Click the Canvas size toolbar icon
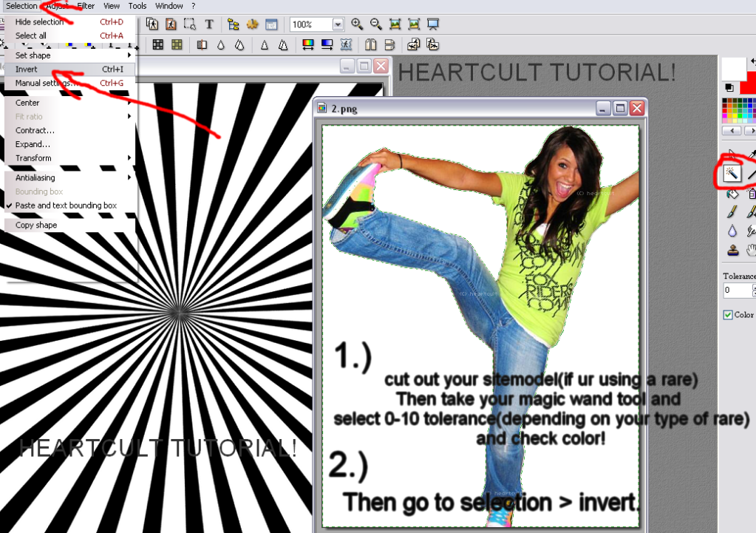This screenshot has height=533, width=756. coord(171,24)
